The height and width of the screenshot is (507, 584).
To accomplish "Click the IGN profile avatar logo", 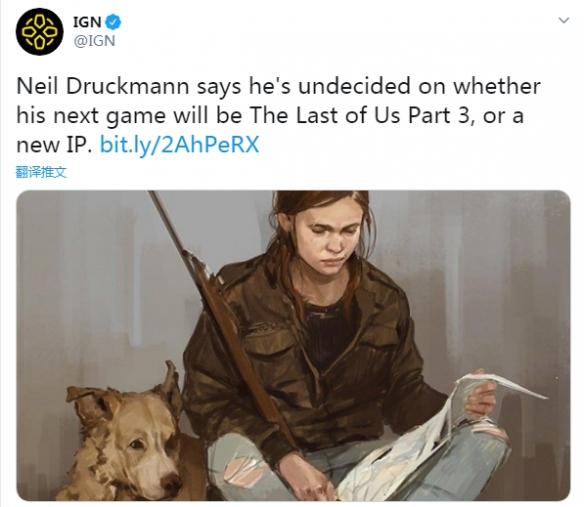I will point(39,32).
